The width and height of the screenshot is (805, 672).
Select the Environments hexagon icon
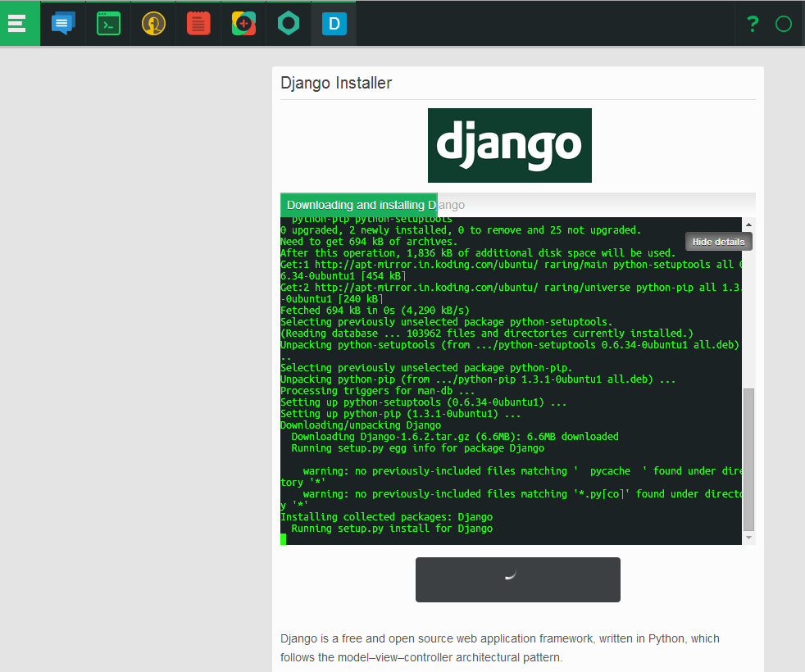(288, 23)
